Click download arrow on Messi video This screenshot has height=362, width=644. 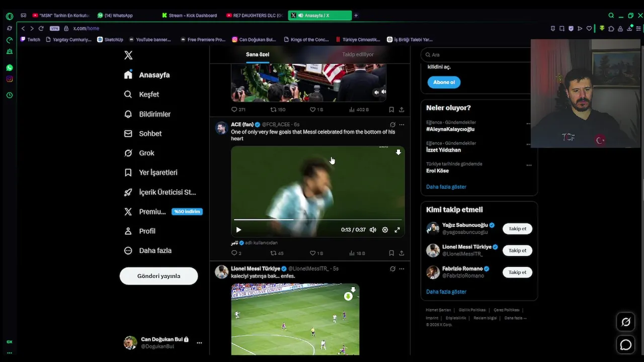pyautogui.click(x=398, y=152)
